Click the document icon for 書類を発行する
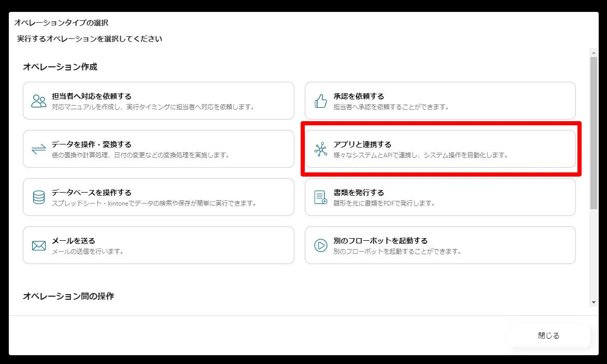The width and height of the screenshot is (607, 364). pyautogui.click(x=320, y=197)
